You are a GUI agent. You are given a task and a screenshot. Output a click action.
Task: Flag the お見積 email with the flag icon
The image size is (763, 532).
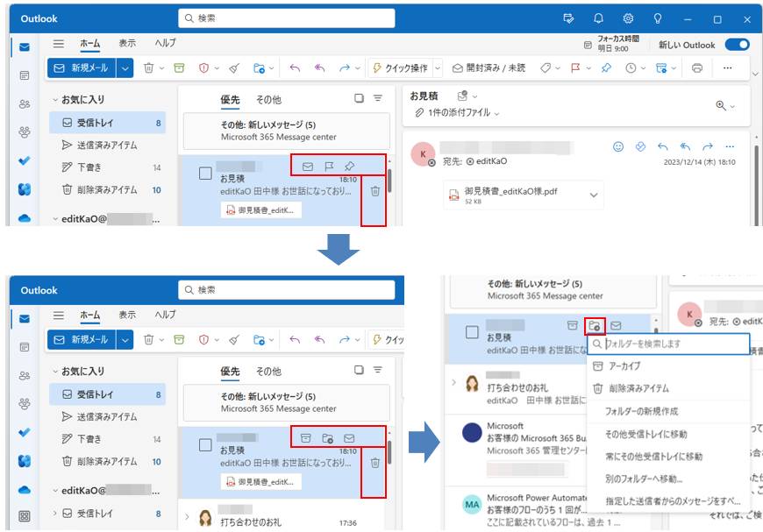329,167
